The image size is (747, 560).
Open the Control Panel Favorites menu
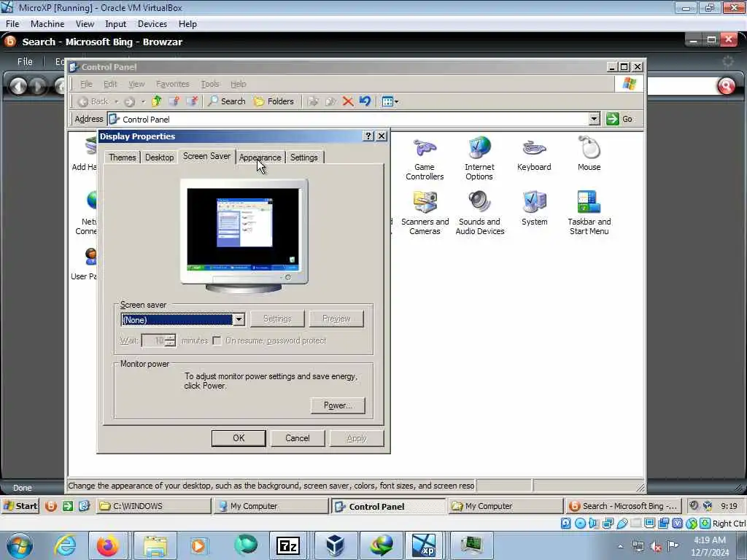pos(172,85)
